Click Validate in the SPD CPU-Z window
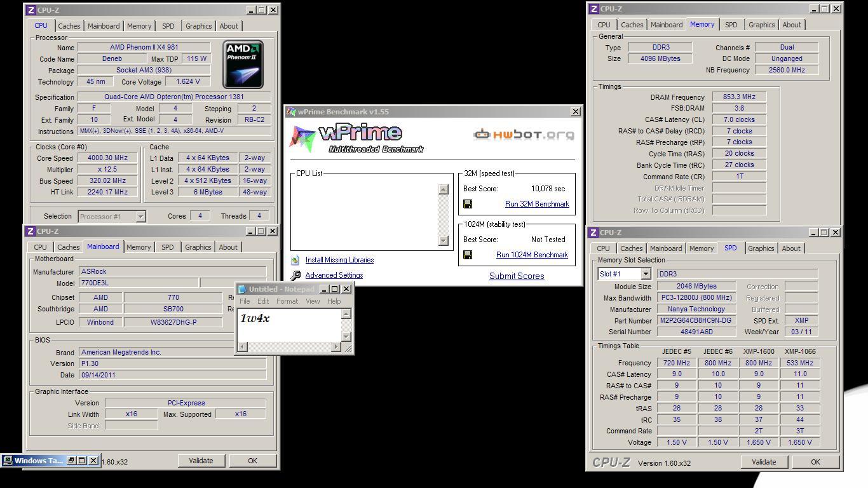The image size is (868, 488). [763, 462]
